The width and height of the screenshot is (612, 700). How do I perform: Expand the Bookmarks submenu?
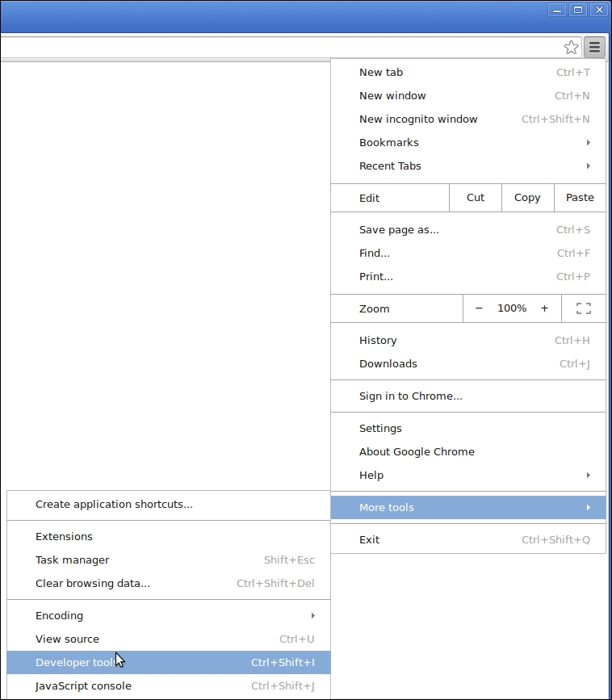coord(468,142)
